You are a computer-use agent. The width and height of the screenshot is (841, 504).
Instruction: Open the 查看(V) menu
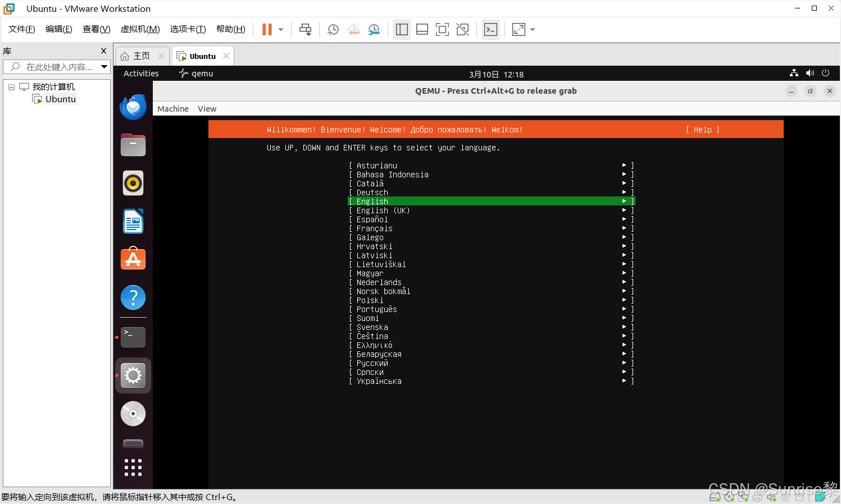point(96,29)
